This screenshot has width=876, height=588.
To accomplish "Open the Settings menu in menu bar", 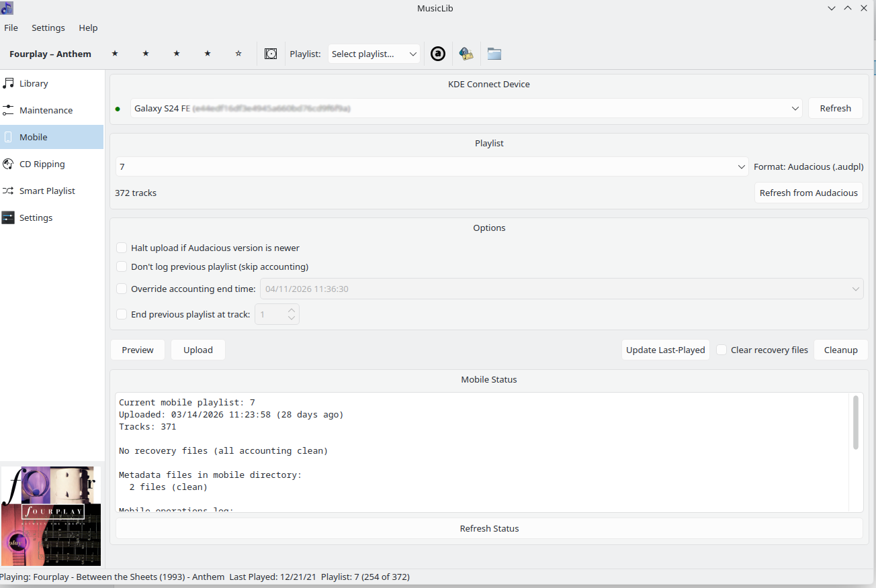I will [x=48, y=28].
